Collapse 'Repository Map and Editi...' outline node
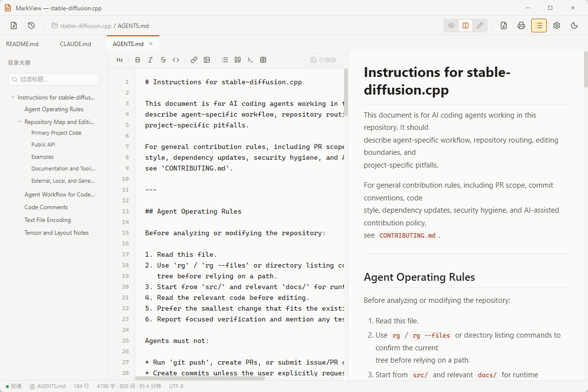 [x=20, y=122]
